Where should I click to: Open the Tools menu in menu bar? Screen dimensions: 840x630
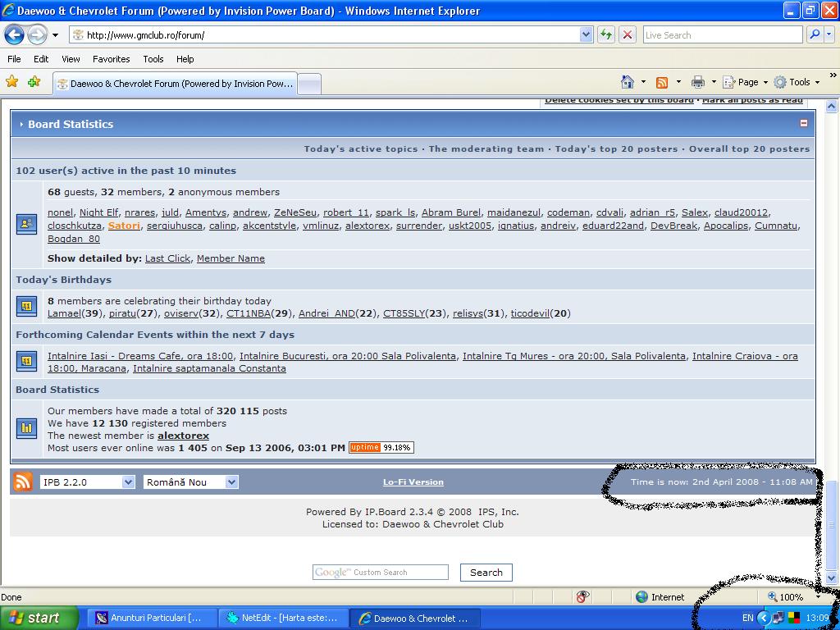153,59
